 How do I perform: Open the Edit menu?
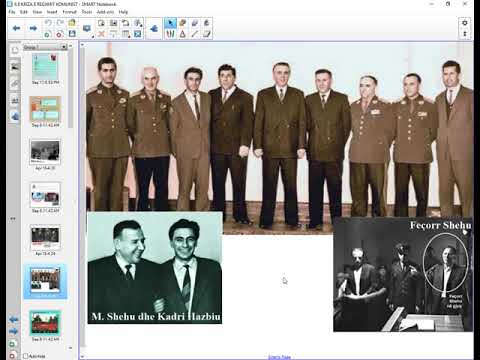coord(24,12)
